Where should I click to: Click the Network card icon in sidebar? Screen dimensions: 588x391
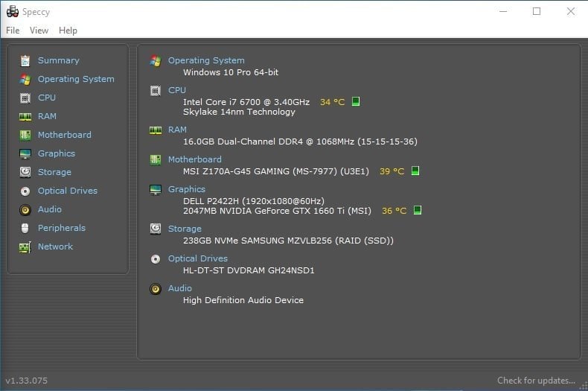click(x=25, y=247)
